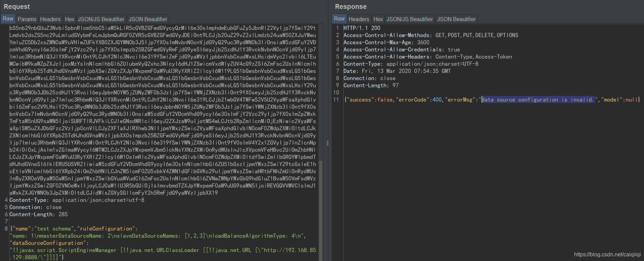The image size is (644, 261).
Task: Open the Request Hex tab
Action: pyautogui.click(x=69, y=19)
